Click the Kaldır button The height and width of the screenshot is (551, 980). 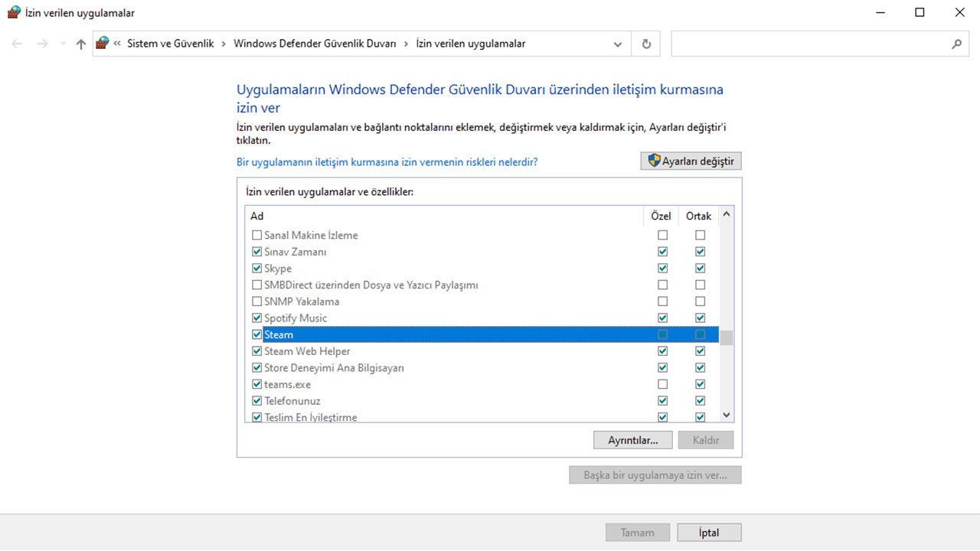[x=705, y=441]
